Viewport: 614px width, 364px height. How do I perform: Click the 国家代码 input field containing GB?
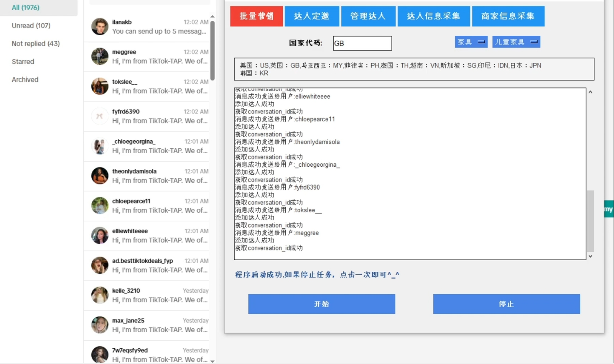[x=362, y=43]
